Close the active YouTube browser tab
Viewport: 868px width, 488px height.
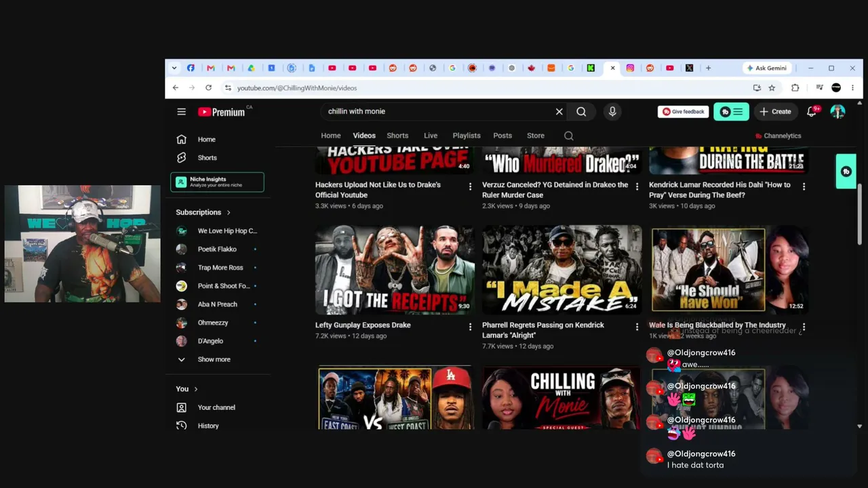612,68
